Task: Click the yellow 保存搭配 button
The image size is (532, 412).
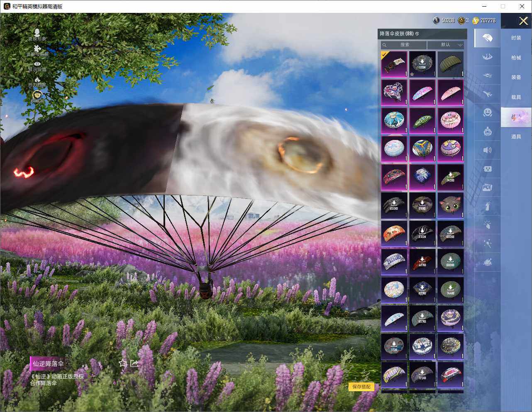Action: pos(361,387)
